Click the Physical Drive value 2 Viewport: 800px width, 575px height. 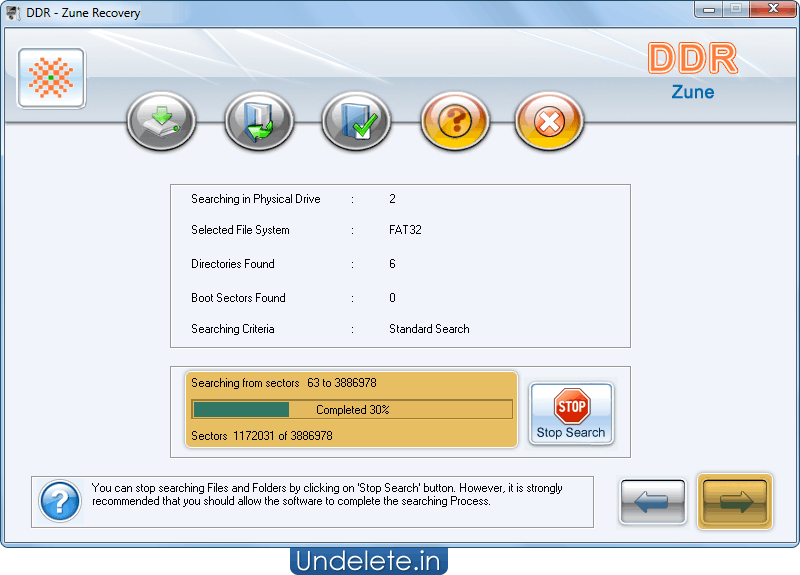[392, 199]
